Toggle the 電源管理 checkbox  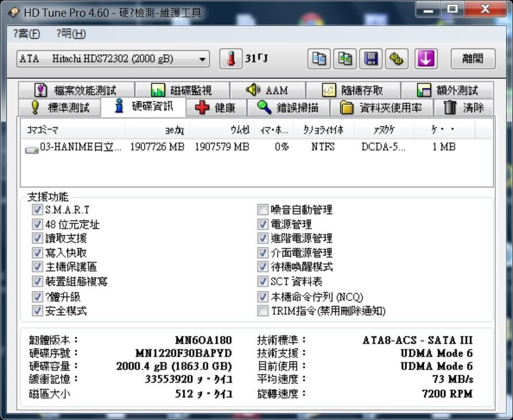[263, 224]
